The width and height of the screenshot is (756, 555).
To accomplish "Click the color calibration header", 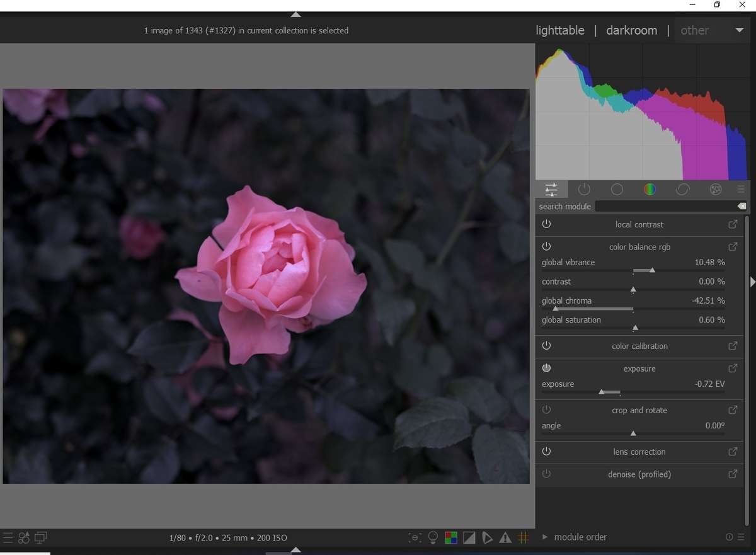I will tap(639, 346).
